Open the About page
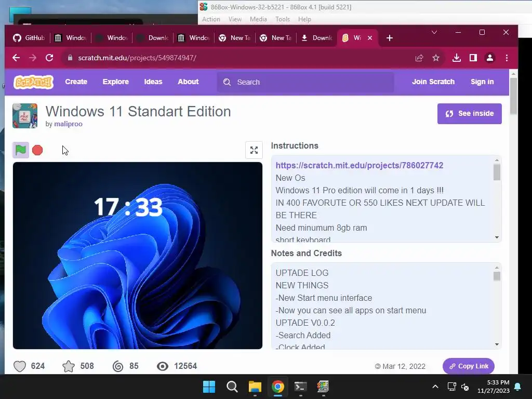The height and width of the screenshot is (399, 532). (x=188, y=82)
